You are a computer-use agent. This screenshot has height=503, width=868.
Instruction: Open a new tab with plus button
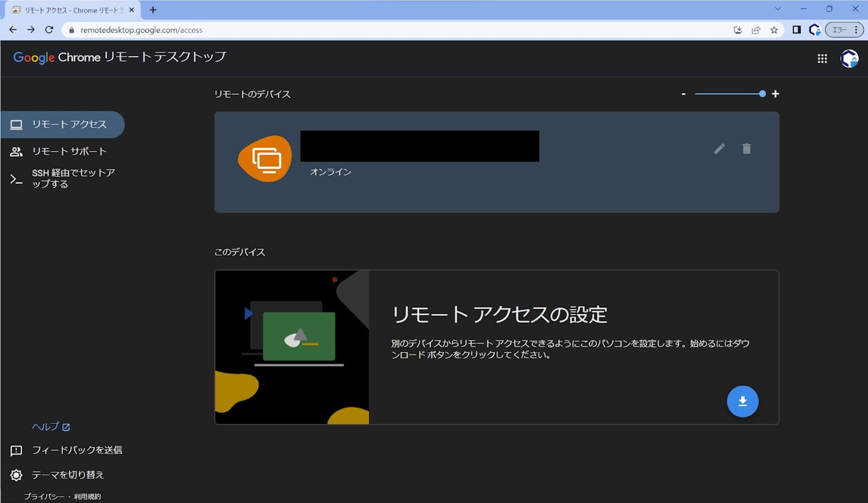pyautogui.click(x=153, y=10)
